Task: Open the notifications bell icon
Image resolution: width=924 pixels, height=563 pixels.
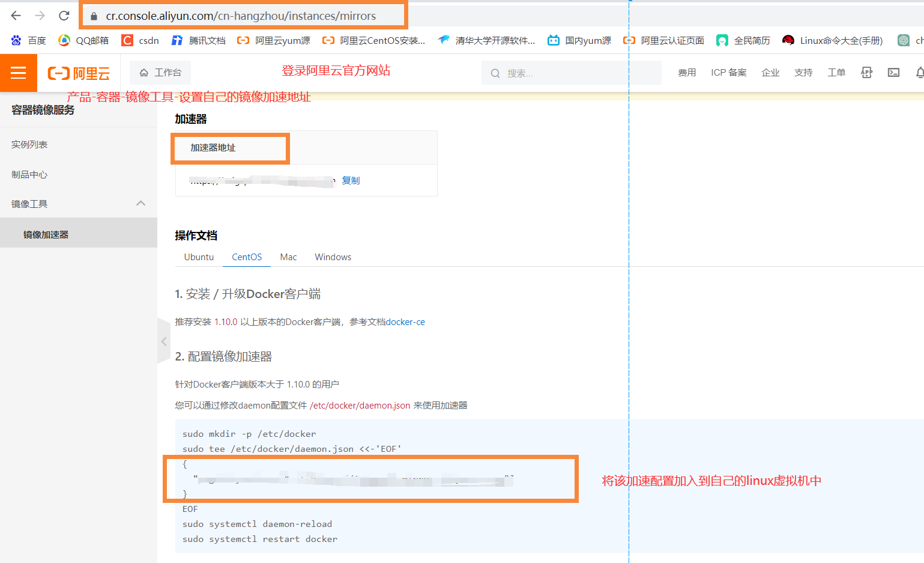Action: pyautogui.click(x=920, y=73)
